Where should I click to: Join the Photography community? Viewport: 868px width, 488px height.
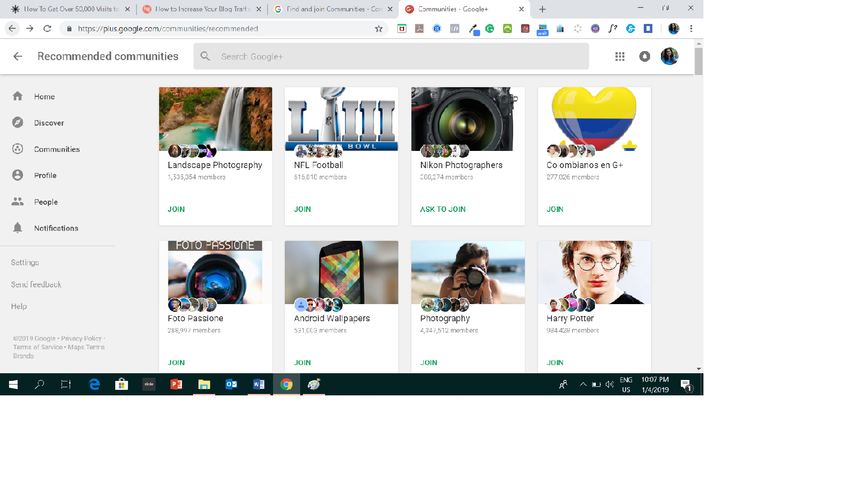(x=429, y=363)
